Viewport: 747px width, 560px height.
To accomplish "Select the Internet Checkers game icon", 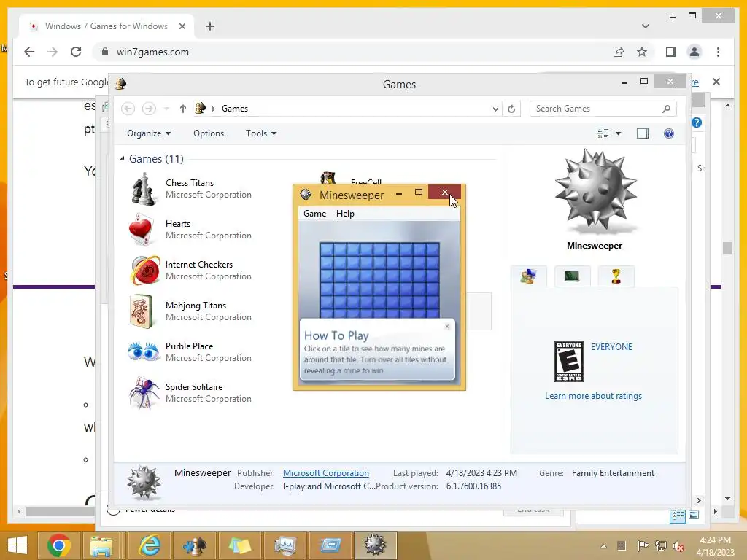I will [x=145, y=270].
